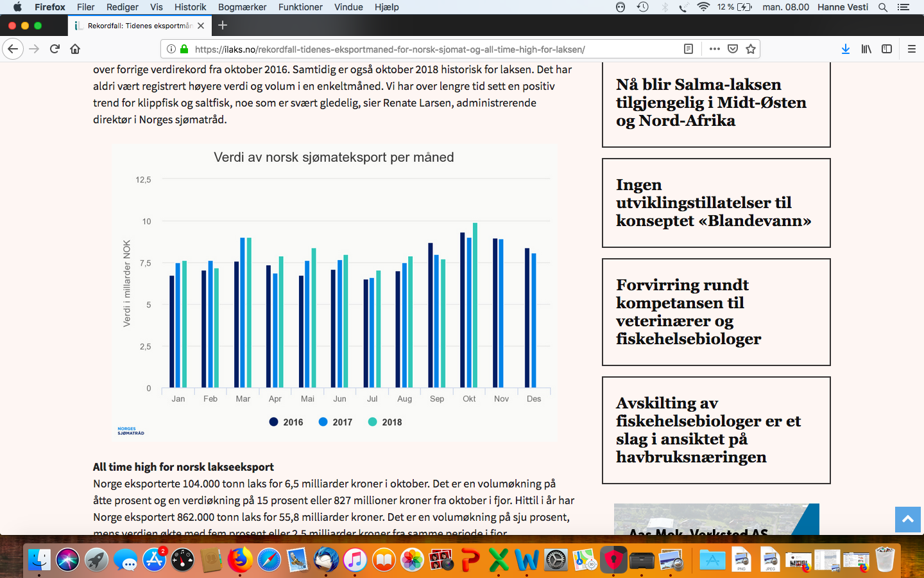
Task: Save page to Pocket icon
Action: point(733,49)
